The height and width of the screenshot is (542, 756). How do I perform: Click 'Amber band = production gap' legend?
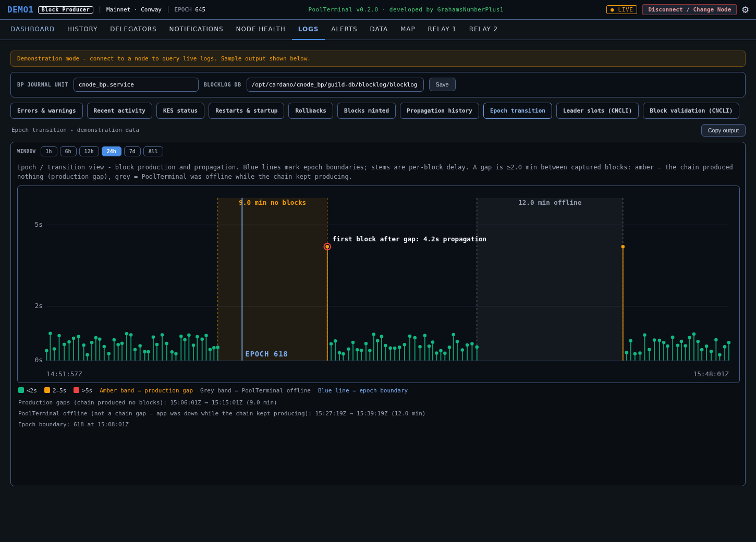pos(147,391)
